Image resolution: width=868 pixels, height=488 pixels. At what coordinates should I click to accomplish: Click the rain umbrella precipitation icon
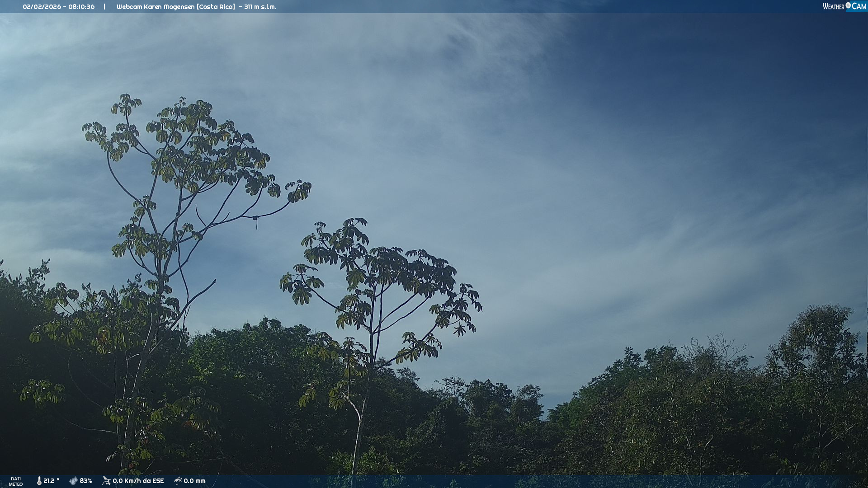[x=178, y=481]
